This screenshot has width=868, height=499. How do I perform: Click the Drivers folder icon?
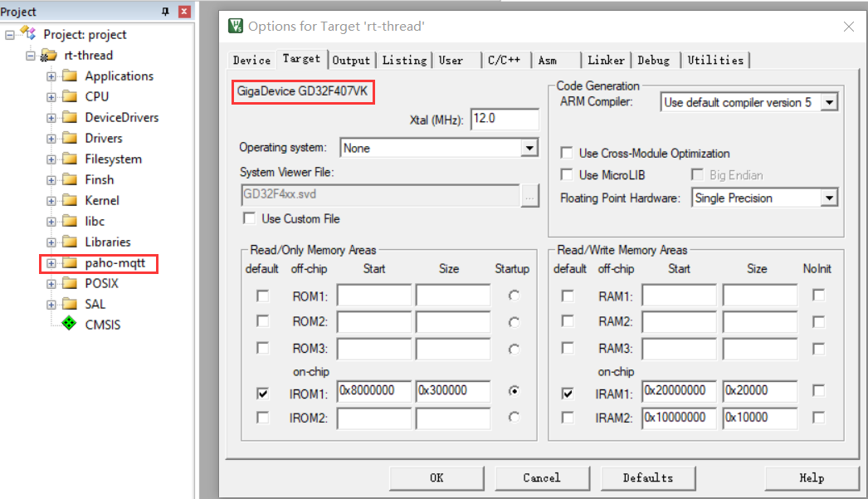(70, 138)
